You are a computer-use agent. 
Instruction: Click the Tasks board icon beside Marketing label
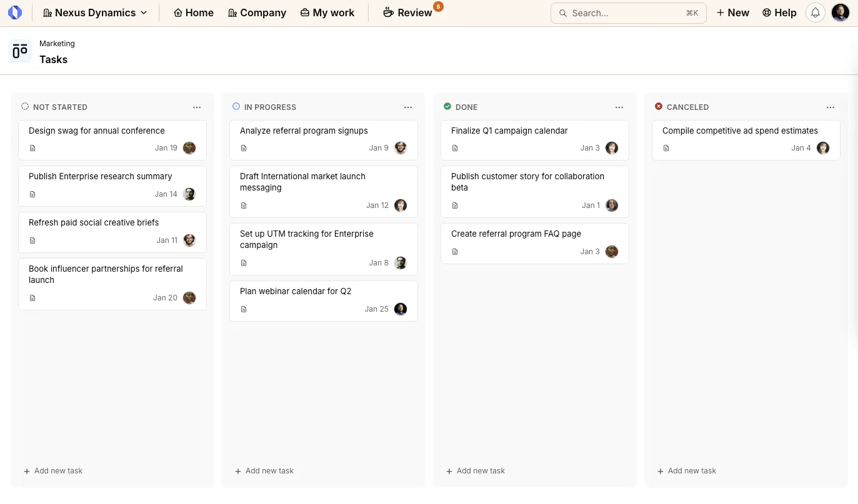pos(19,51)
